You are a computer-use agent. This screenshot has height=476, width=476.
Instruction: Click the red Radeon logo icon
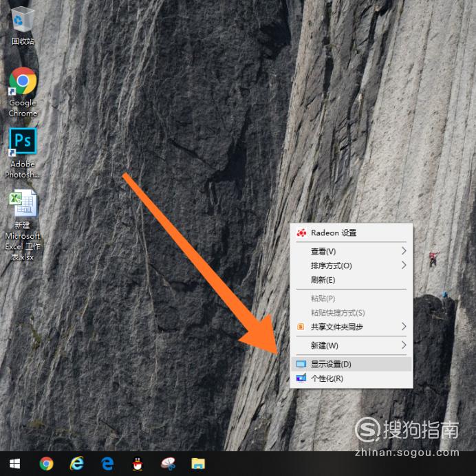301,232
